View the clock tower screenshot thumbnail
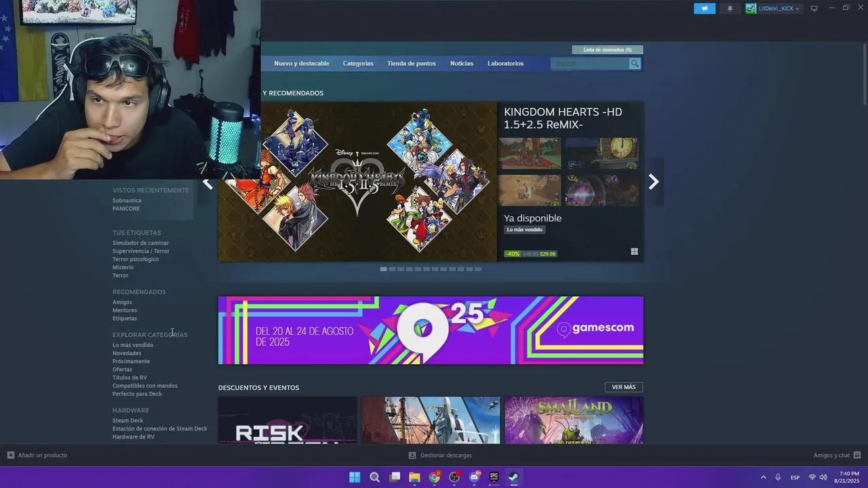868x488 pixels. [601, 153]
